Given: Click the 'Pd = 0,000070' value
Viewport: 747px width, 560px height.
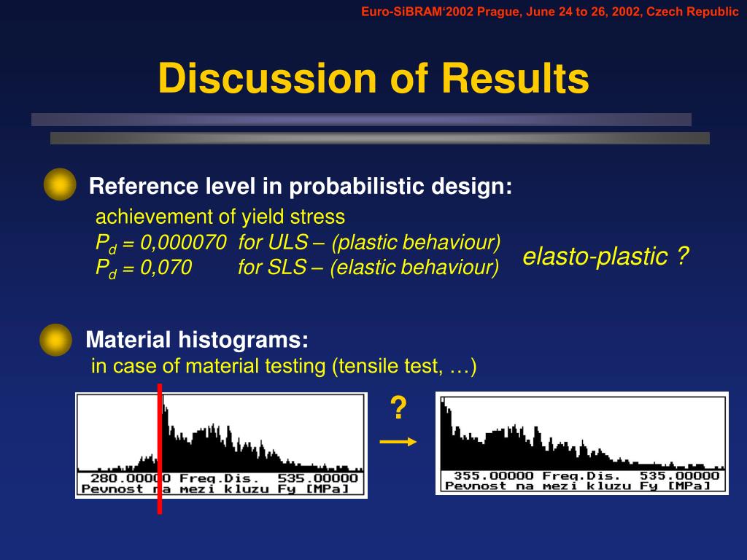Looking at the screenshot, I should (x=161, y=244).
